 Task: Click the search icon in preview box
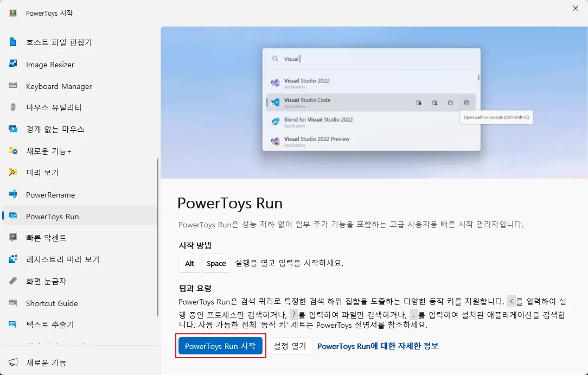tap(275, 59)
